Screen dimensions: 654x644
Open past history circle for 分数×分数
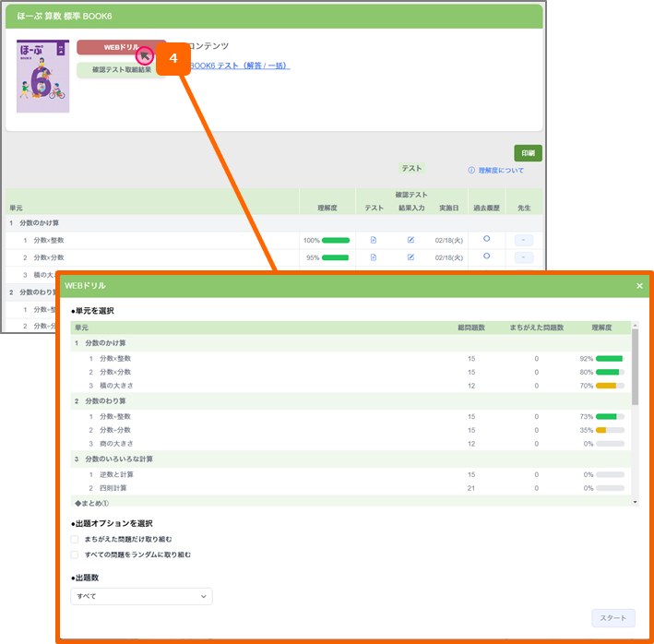click(486, 256)
